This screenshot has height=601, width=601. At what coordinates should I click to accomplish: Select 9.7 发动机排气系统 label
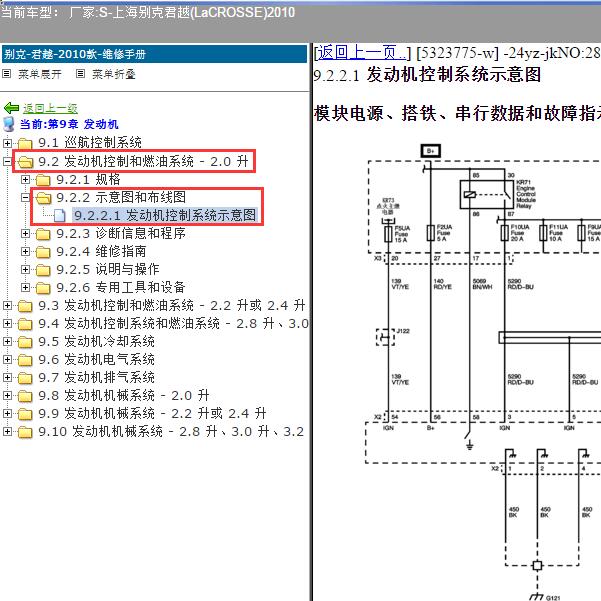pos(97,378)
